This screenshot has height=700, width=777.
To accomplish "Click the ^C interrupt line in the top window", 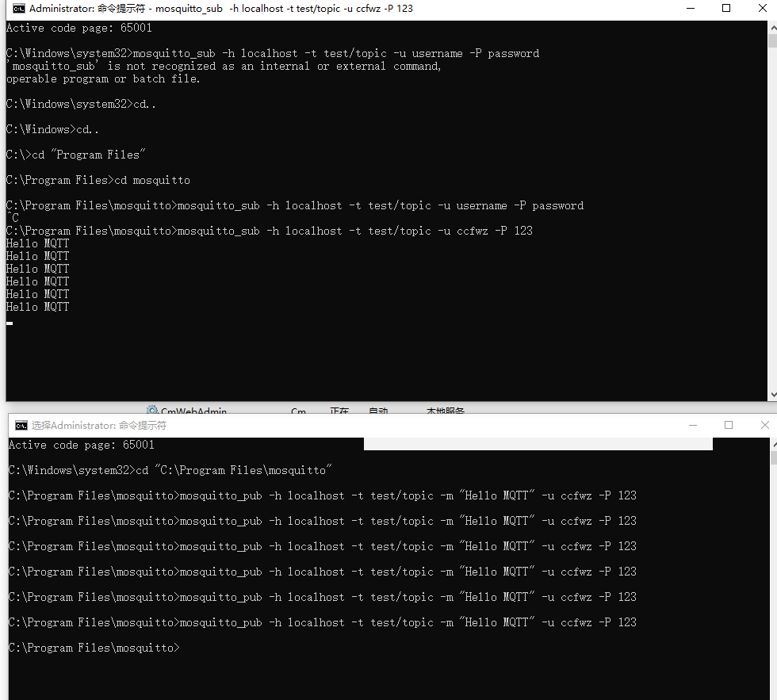I will [x=13, y=218].
